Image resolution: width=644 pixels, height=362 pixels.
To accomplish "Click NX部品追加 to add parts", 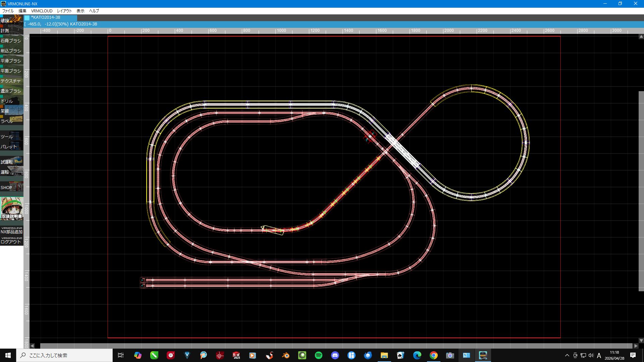I will (x=12, y=230).
